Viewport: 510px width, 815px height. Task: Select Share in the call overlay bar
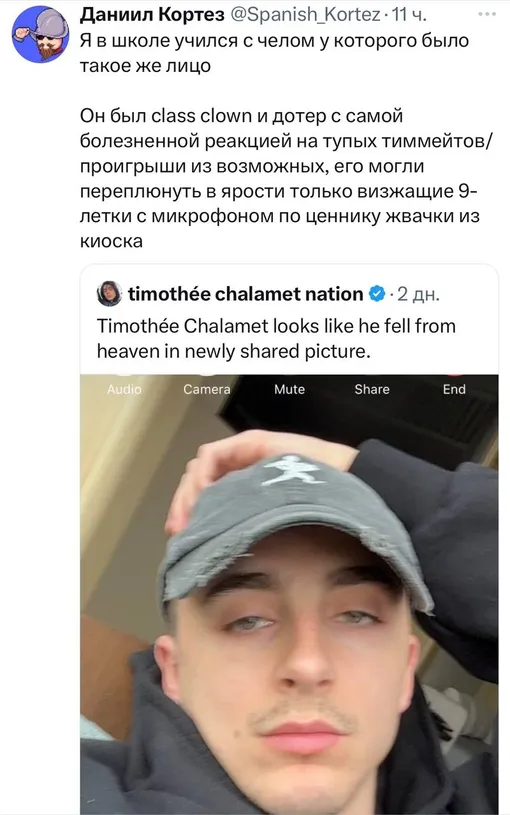[x=372, y=389]
